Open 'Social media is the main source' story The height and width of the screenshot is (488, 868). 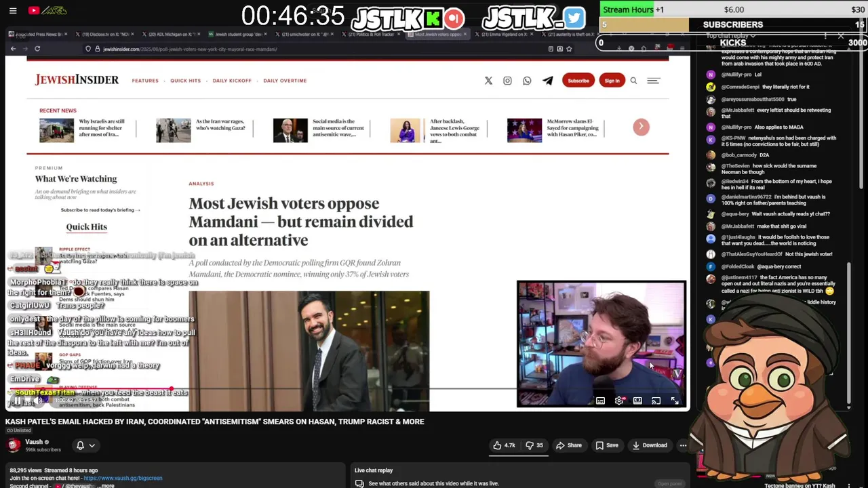click(x=338, y=128)
